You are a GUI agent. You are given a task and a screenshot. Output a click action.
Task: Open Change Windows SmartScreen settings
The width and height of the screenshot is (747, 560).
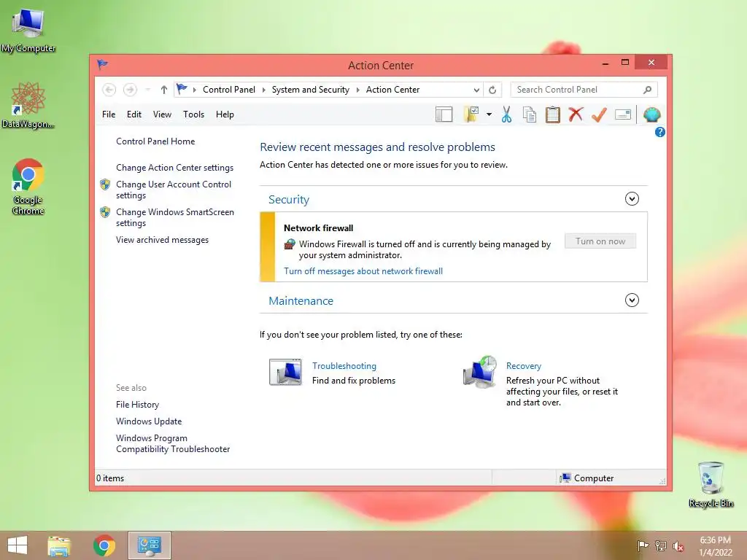(x=175, y=217)
